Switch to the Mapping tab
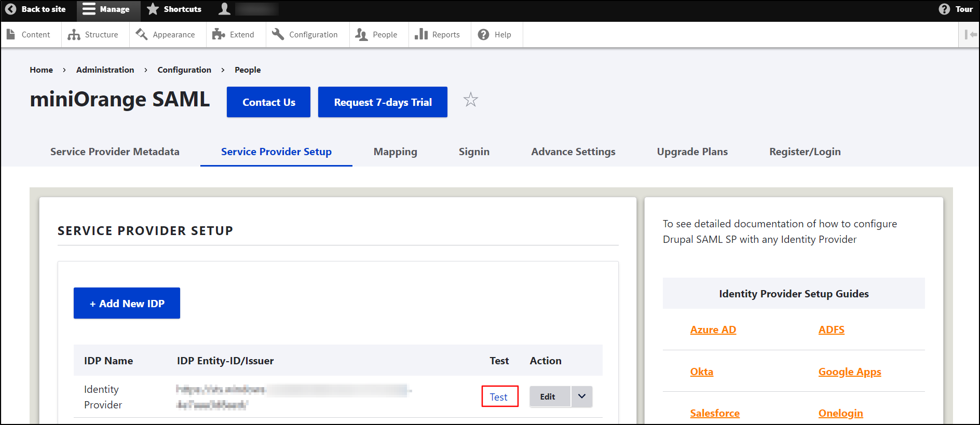The image size is (980, 425). (395, 152)
